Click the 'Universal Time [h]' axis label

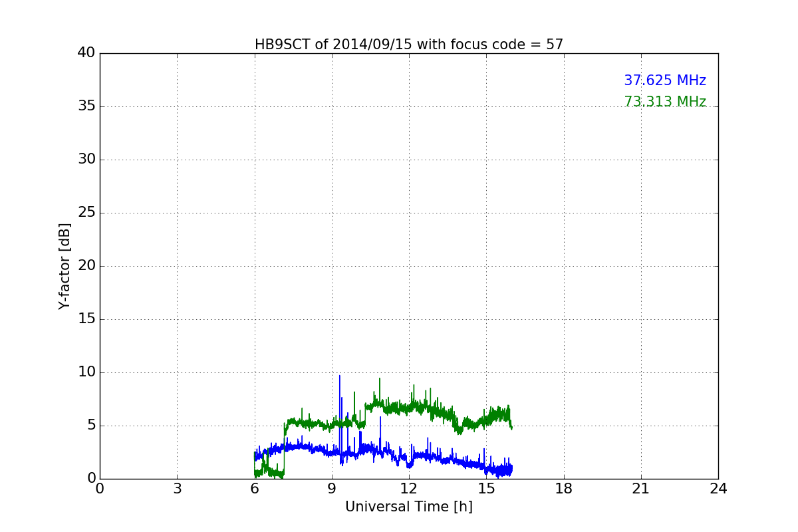(409, 507)
